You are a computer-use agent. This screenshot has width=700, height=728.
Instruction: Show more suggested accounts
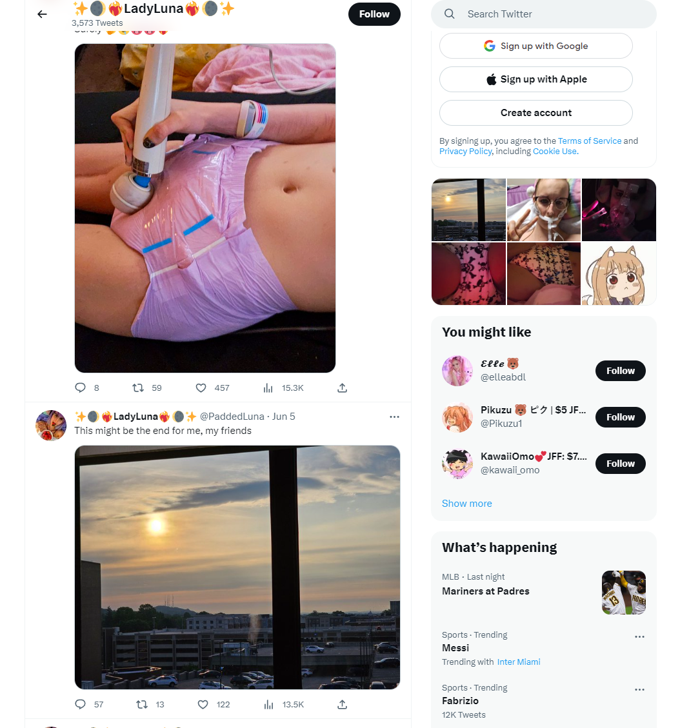coord(467,504)
